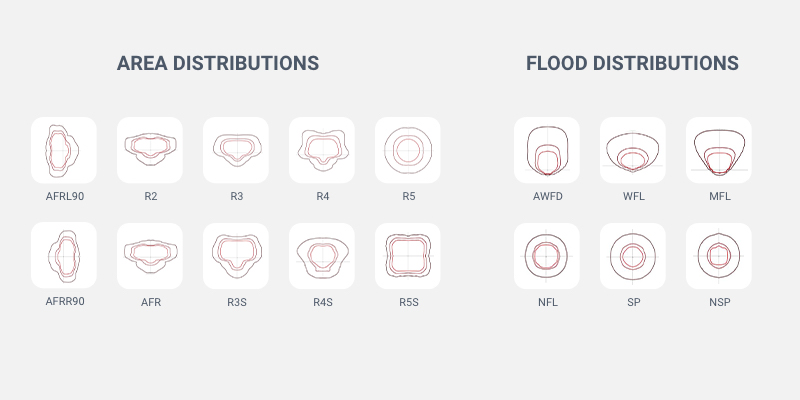
Task: Click the Flood Distributions heading
Action: click(x=632, y=63)
